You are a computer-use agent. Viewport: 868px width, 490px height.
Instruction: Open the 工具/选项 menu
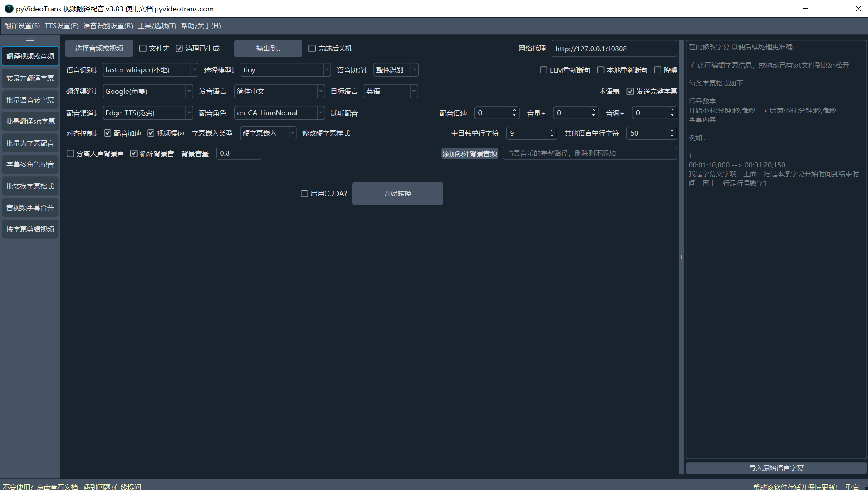pyautogui.click(x=157, y=26)
